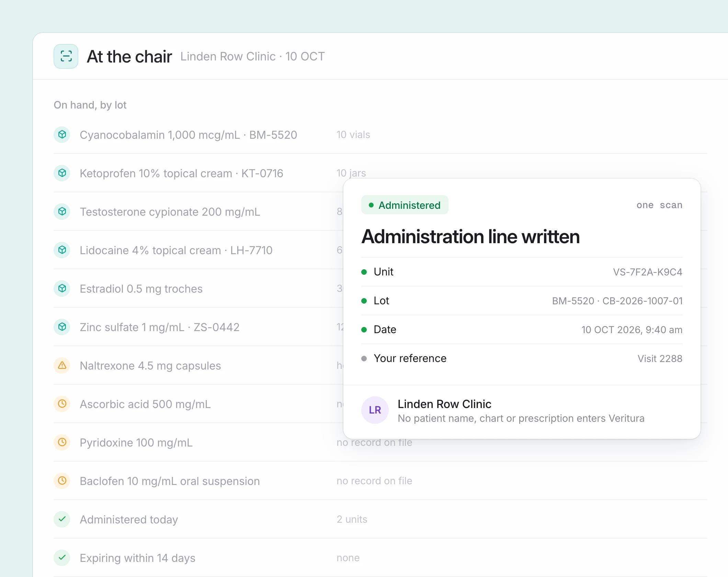728x577 pixels.
Task: Click the scan icon beside At the chair
Action: [x=66, y=56]
